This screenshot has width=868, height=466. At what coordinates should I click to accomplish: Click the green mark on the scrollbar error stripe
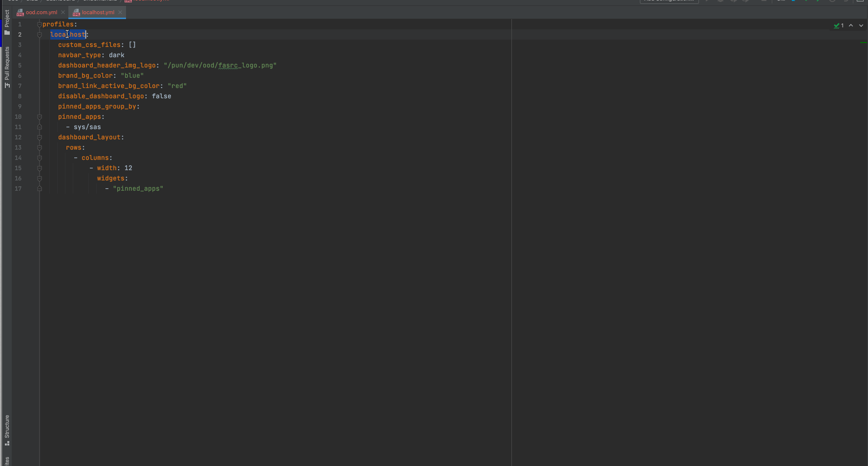pos(864,43)
